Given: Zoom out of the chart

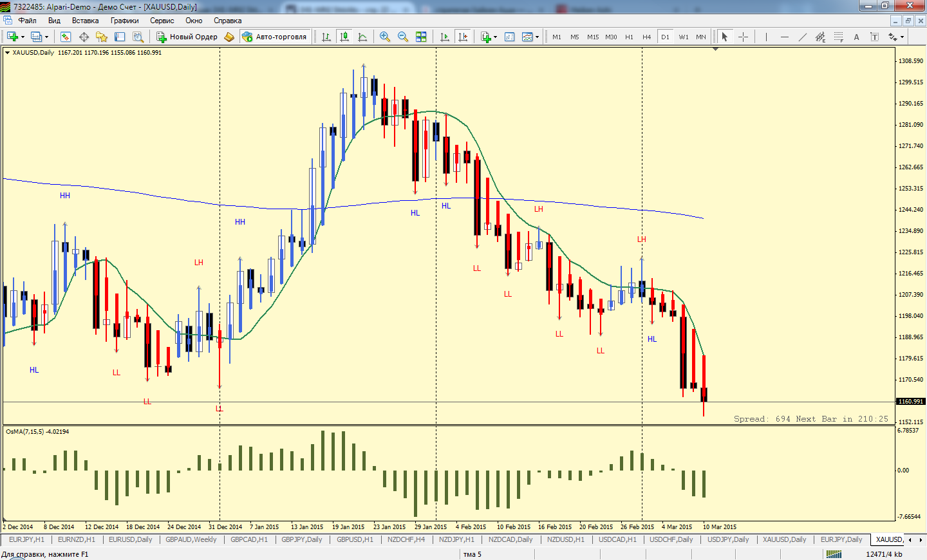Looking at the screenshot, I should pos(403,37).
